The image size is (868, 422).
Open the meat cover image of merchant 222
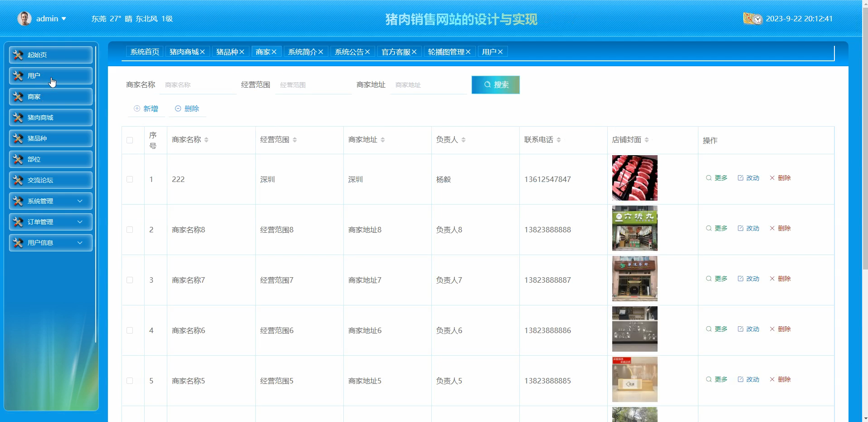click(635, 178)
